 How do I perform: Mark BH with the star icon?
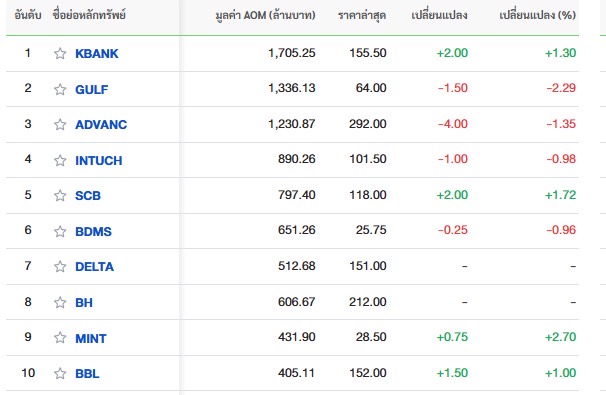tap(60, 302)
